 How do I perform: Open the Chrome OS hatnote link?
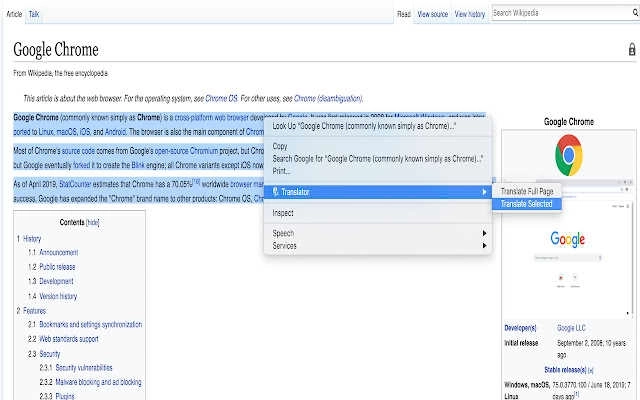coord(219,98)
